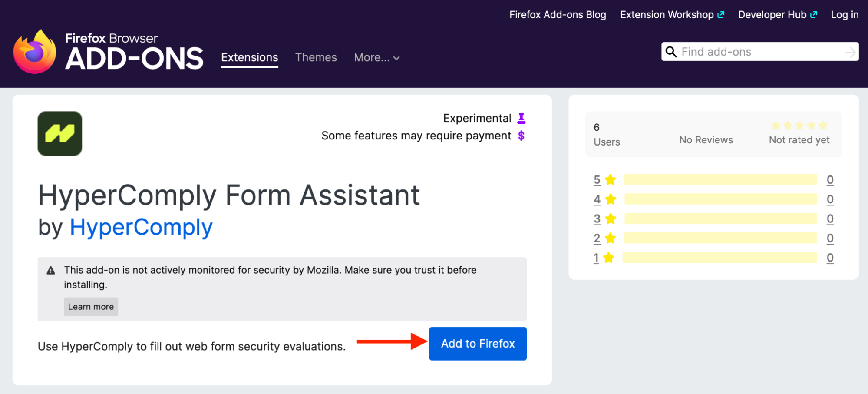Click the count 0 for 2 stars
The width and height of the screenshot is (868, 394).
pyautogui.click(x=830, y=238)
